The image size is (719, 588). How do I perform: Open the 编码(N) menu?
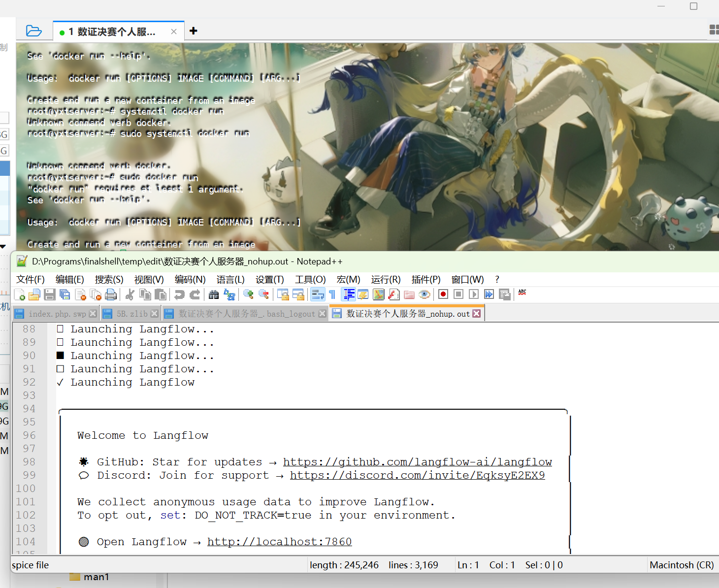tap(190, 280)
